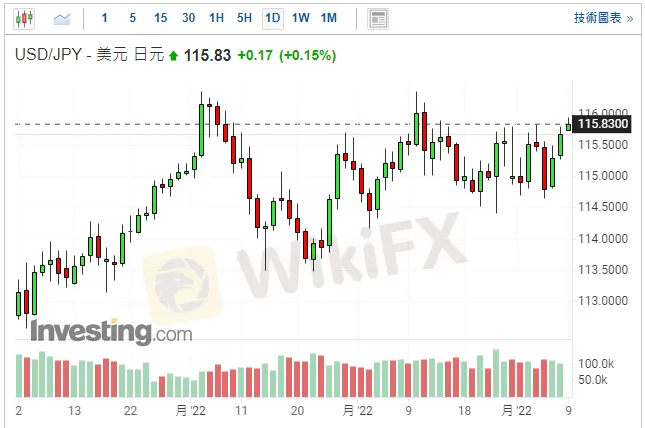
Task: Select candlestick chart type icon
Action: 26,18
